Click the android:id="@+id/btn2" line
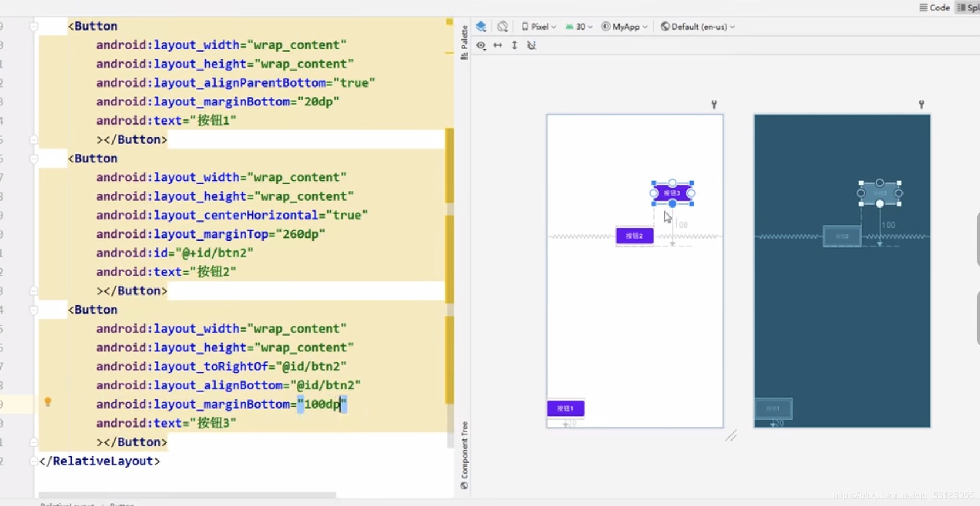 (175, 253)
